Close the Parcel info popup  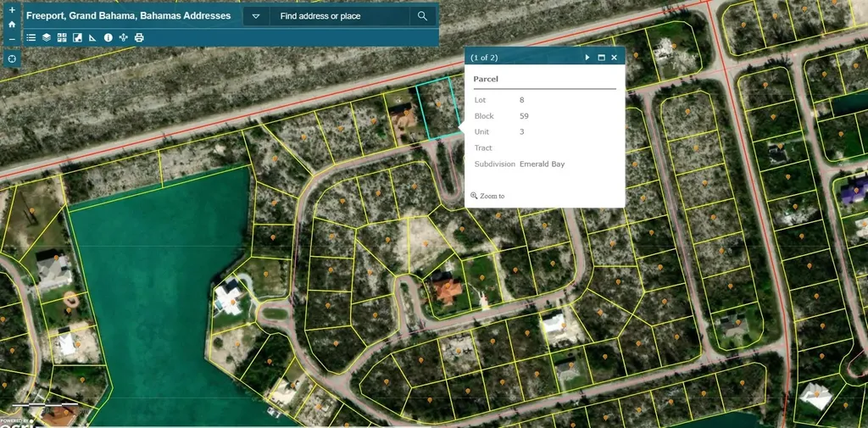(614, 58)
